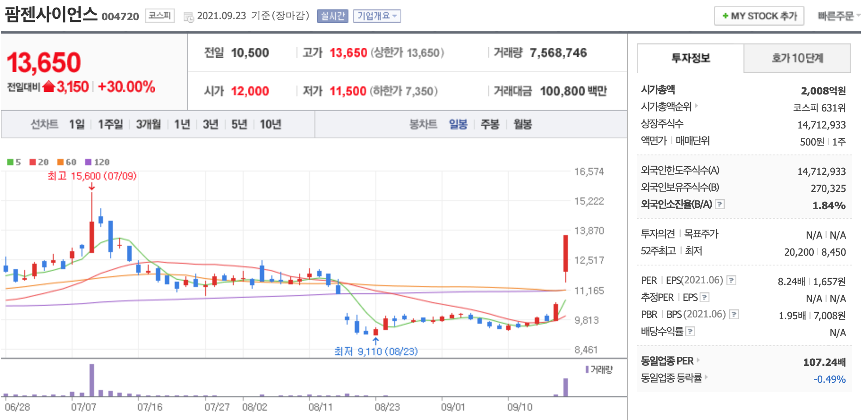Screen dimensions: 868x420
Task: Click the 시가 value 12,000
Action: 250,91
